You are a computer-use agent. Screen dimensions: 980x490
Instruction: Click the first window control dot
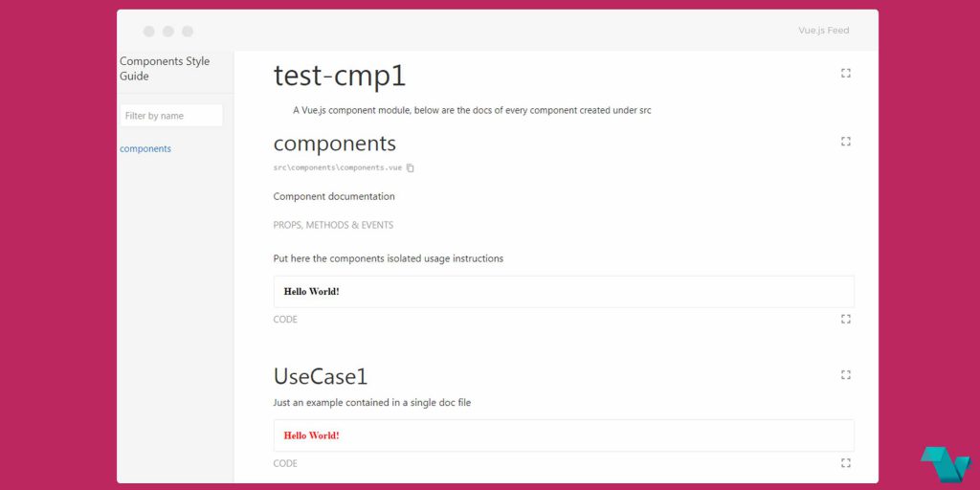[x=148, y=32]
